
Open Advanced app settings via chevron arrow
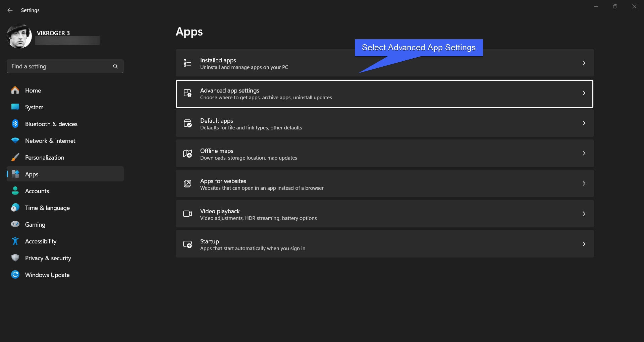point(584,93)
